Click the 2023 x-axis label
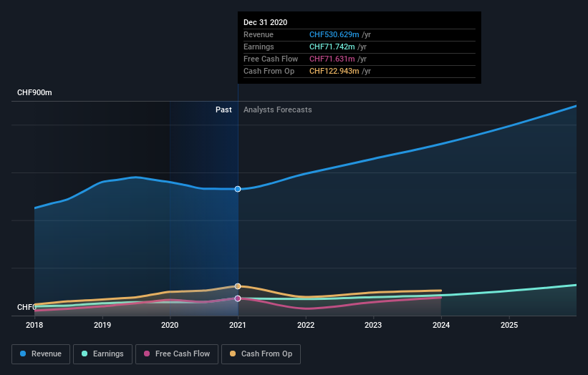The height and width of the screenshot is (375, 588). click(x=373, y=325)
